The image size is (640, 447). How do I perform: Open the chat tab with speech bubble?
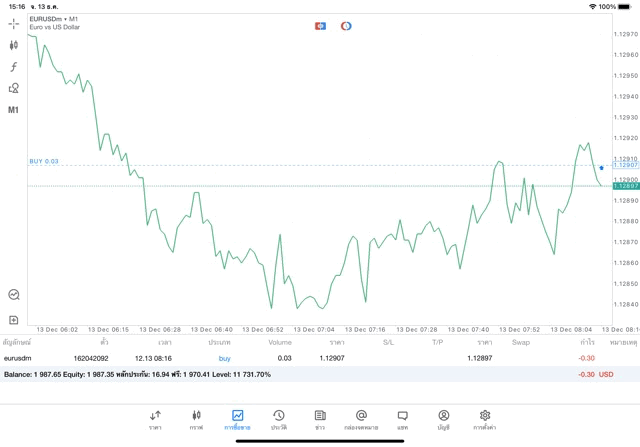click(402, 419)
